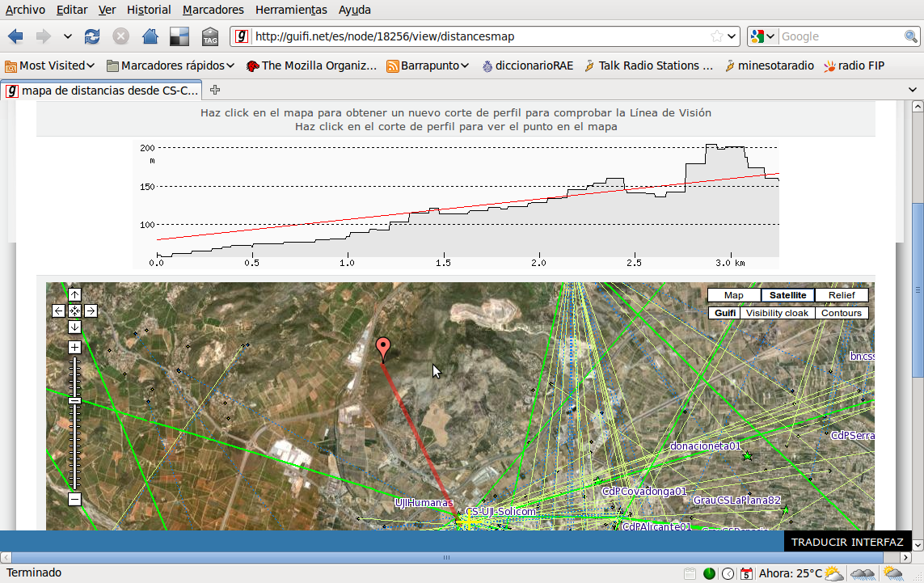Click the map zoom slider handle
This screenshot has height=583, width=924.
(74, 401)
